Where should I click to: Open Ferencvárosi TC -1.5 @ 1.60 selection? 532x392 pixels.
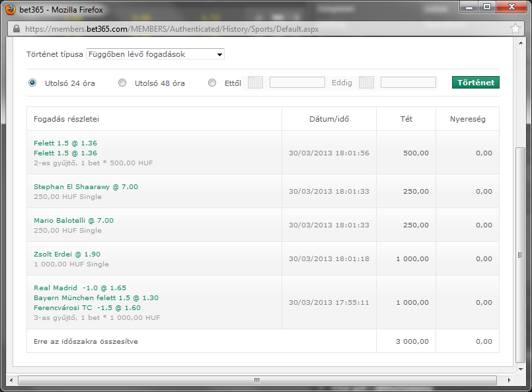(x=87, y=308)
